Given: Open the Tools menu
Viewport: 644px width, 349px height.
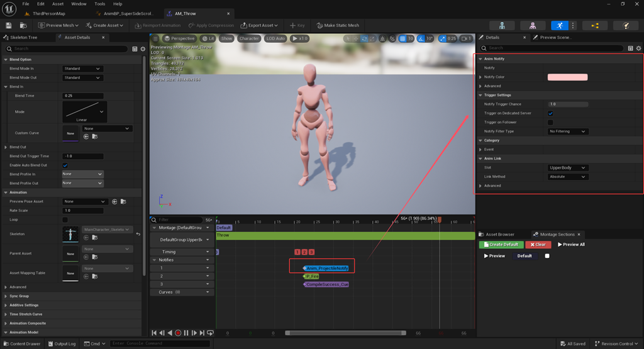Looking at the screenshot, I should pos(100,4).
